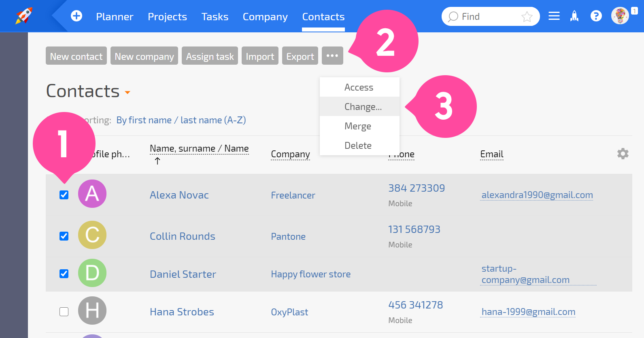644x338 pixels.
Task: Uncheck the Daniel Starter checkbox
Action: point(64,274)
